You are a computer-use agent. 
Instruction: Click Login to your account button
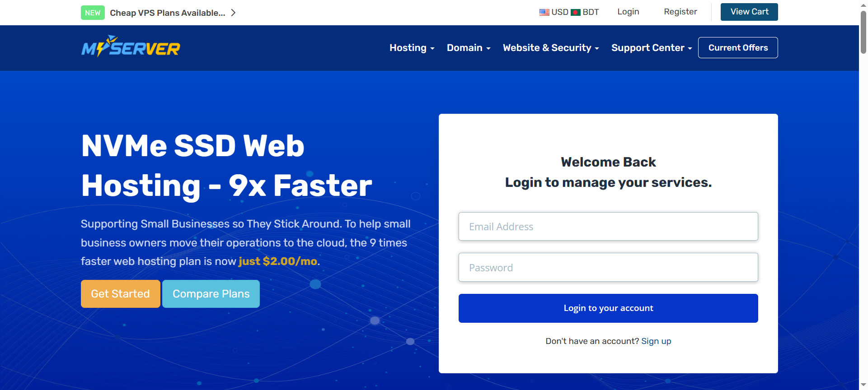tap(608, 308)
